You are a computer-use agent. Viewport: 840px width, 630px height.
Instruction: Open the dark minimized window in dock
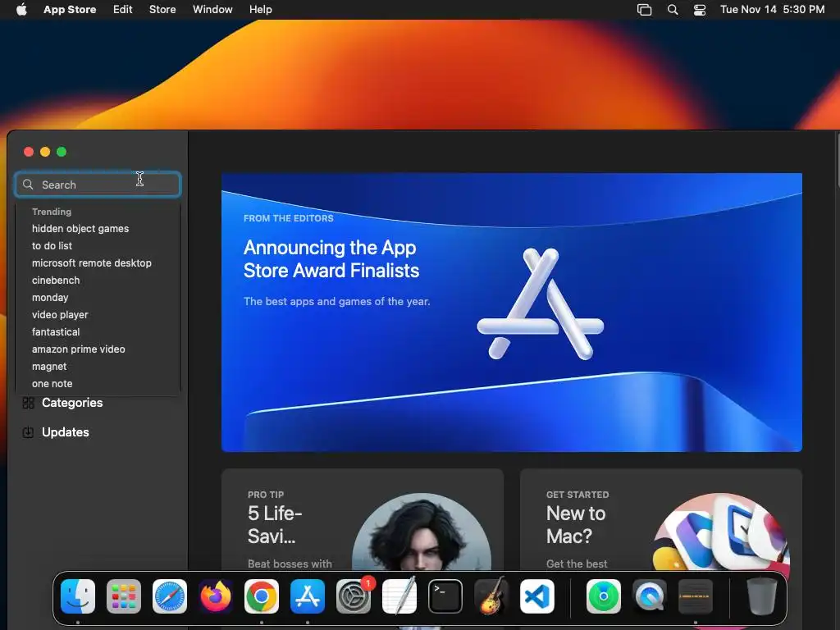(696, 596)
